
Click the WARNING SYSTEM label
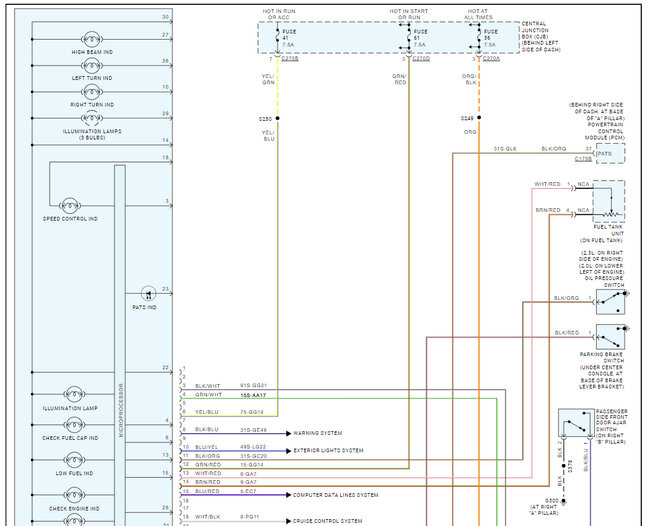(x=318, y=433)
